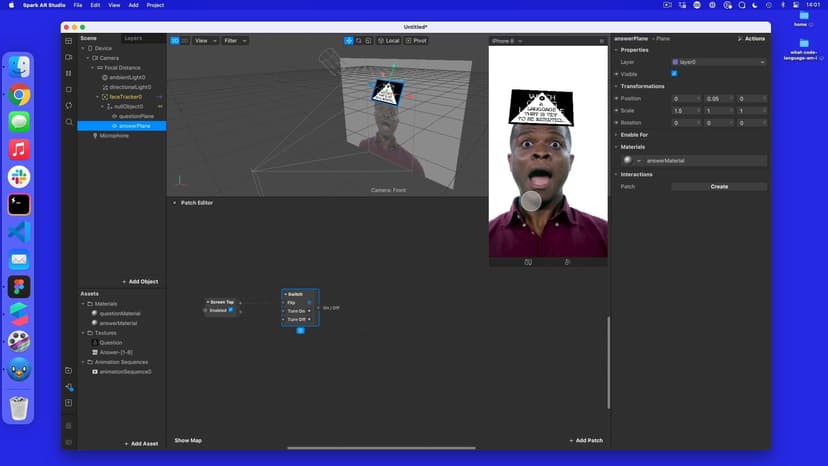Open Terminal from the Dock
The image size is (828, 466).
coord(19,204)
